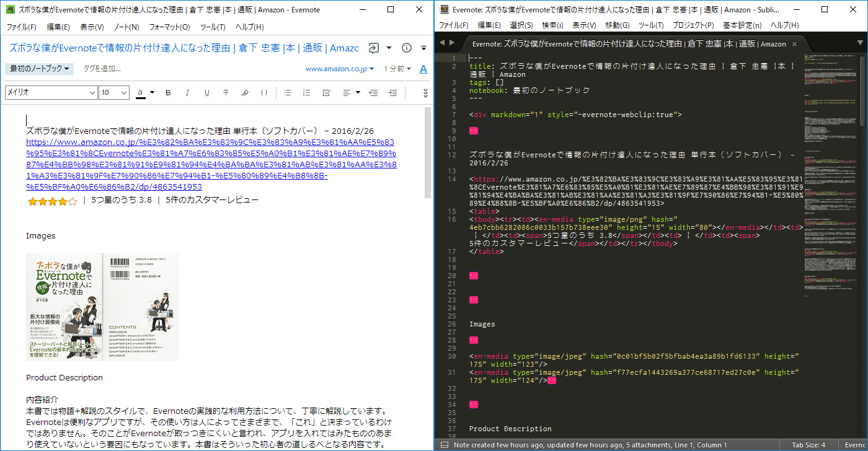Open the Sublime tab list dropdown arrow

[859, 43]
